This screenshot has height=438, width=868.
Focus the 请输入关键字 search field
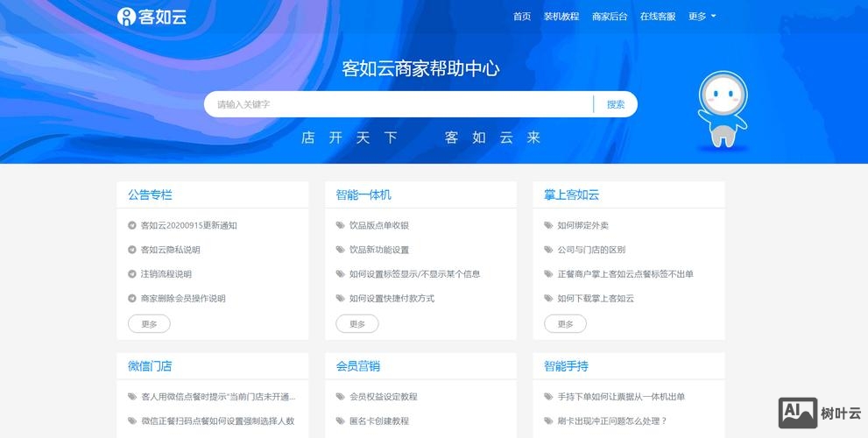399,104
